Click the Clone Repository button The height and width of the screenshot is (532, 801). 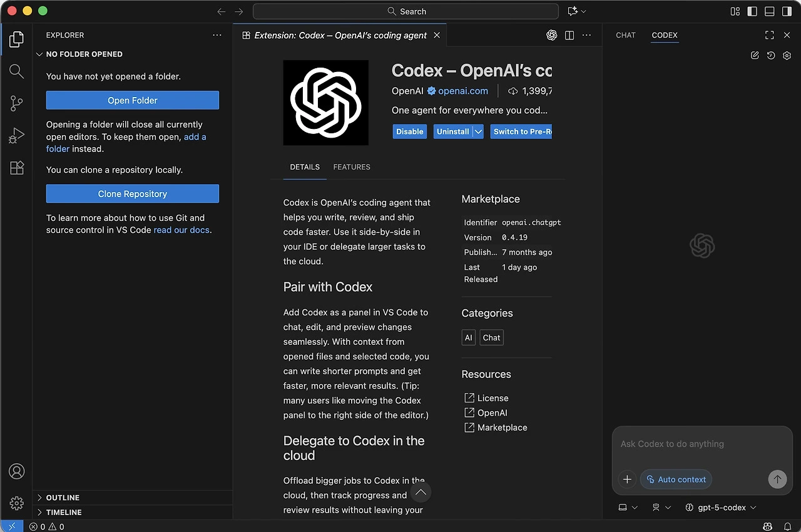tap(133, 193)
